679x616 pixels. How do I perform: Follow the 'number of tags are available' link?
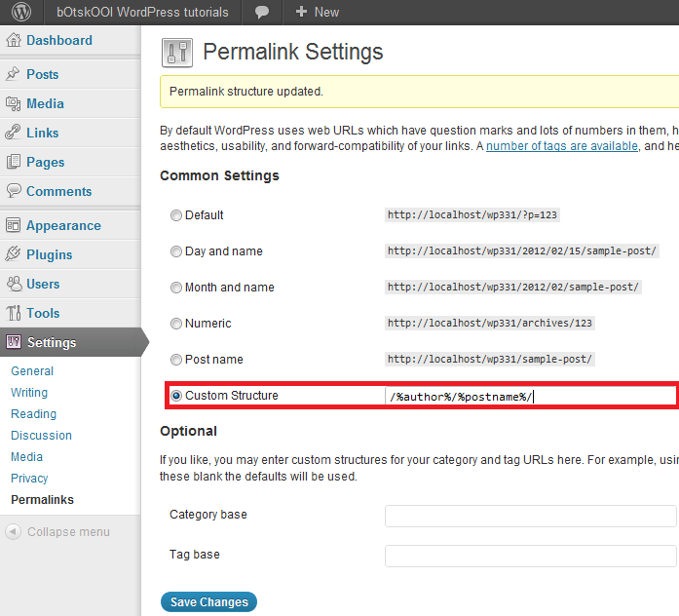(562, 146)
